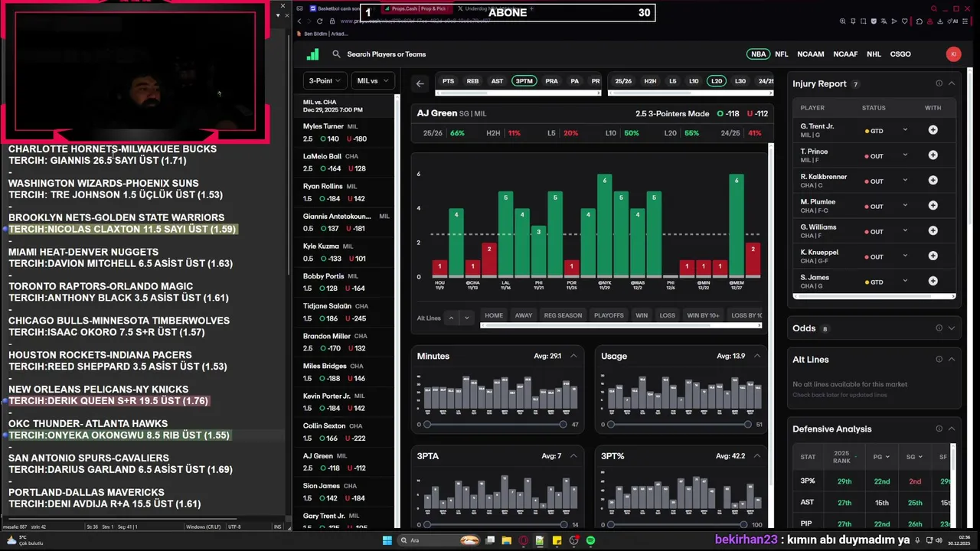
Task: Adjust the Usage range slider left handle
Action: (x=611, y=425)
